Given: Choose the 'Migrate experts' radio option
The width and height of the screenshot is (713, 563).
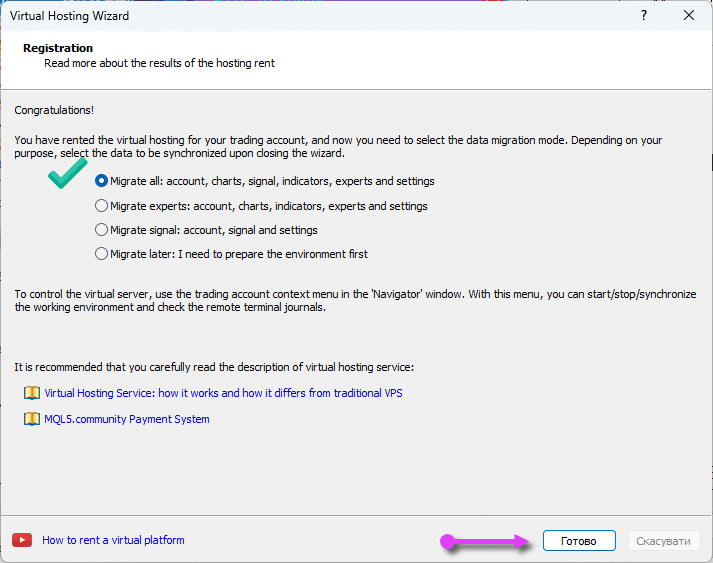Looking at the screenshot, I should [x=101, y=206].
